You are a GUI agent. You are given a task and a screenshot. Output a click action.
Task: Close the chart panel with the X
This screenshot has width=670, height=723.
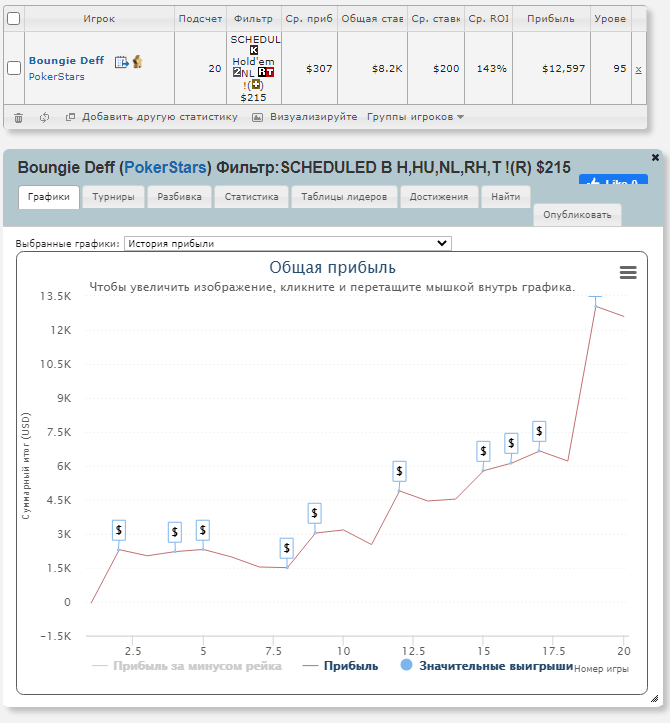pos(655,158)
